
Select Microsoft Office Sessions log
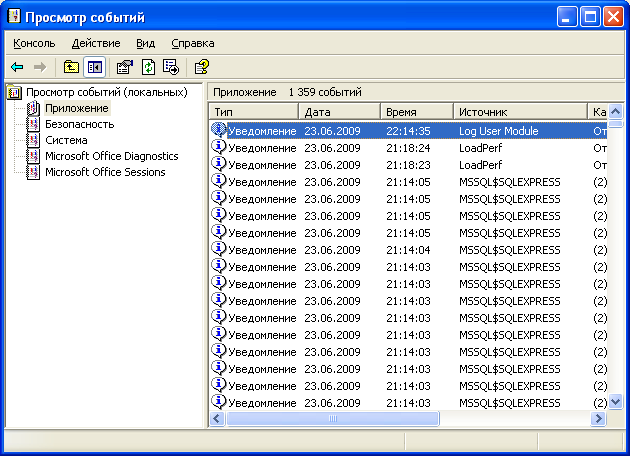pyautogui.click(x=105, y=172)
